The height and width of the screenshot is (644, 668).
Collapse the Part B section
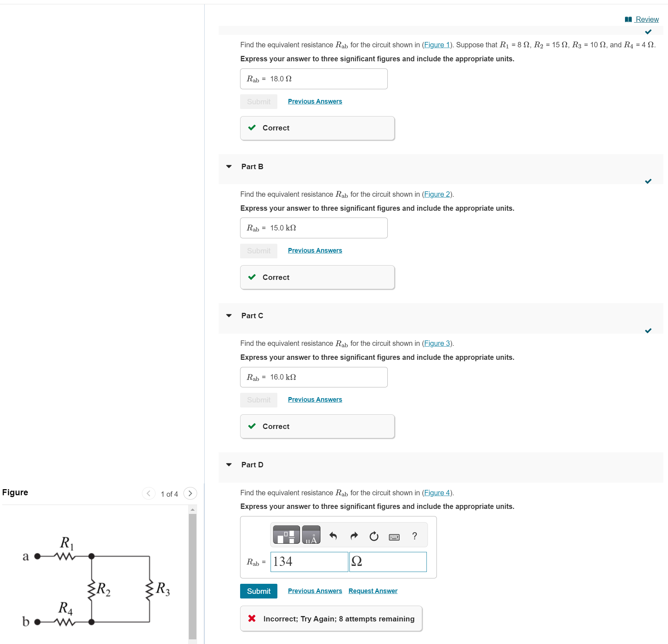coord(229,166)
